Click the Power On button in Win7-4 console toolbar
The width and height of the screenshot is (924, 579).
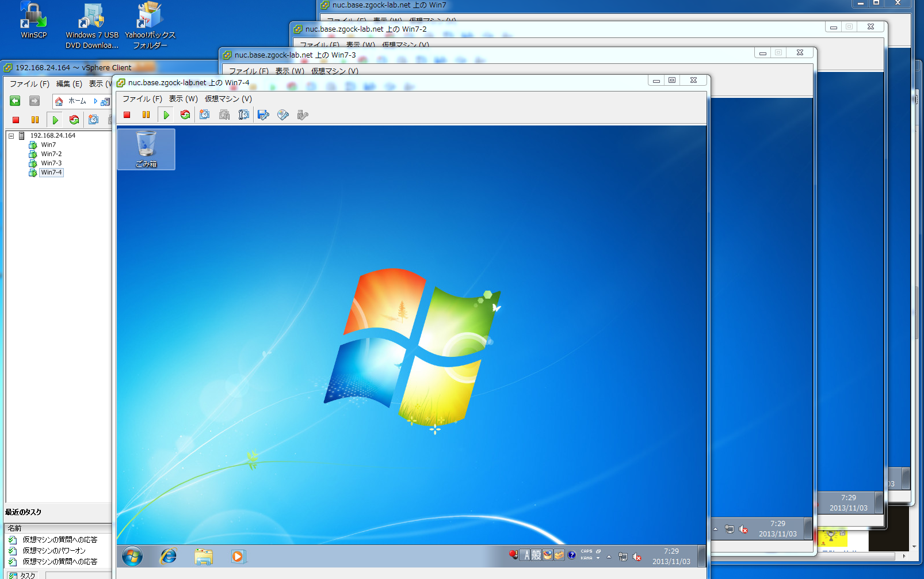tap(166, 115)
